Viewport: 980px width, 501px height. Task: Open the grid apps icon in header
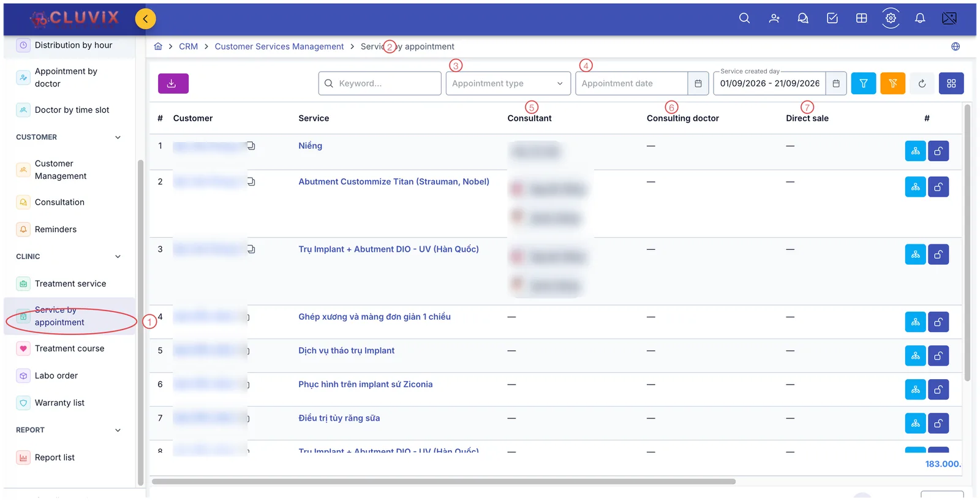pos(861,18)
